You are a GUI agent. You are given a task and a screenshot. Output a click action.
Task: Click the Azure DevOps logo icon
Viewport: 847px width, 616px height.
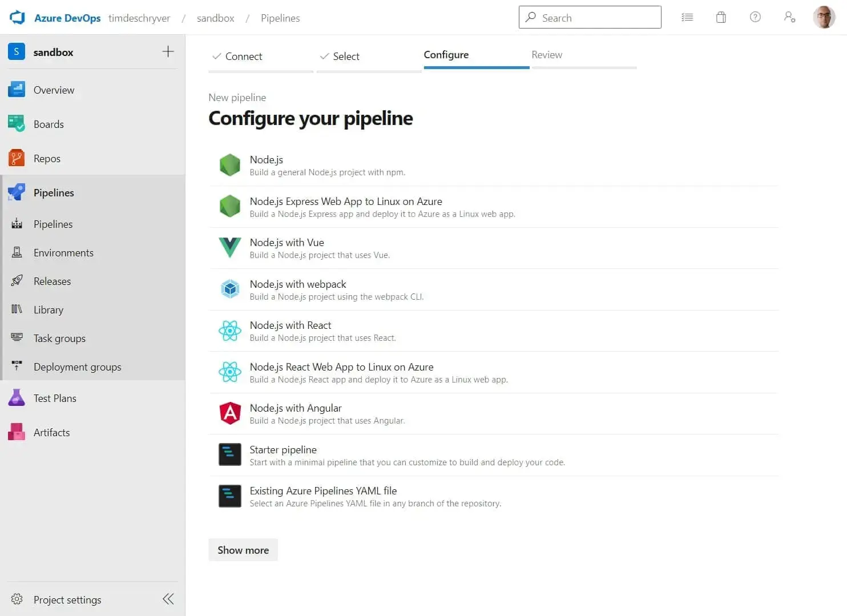pos(18,17)
